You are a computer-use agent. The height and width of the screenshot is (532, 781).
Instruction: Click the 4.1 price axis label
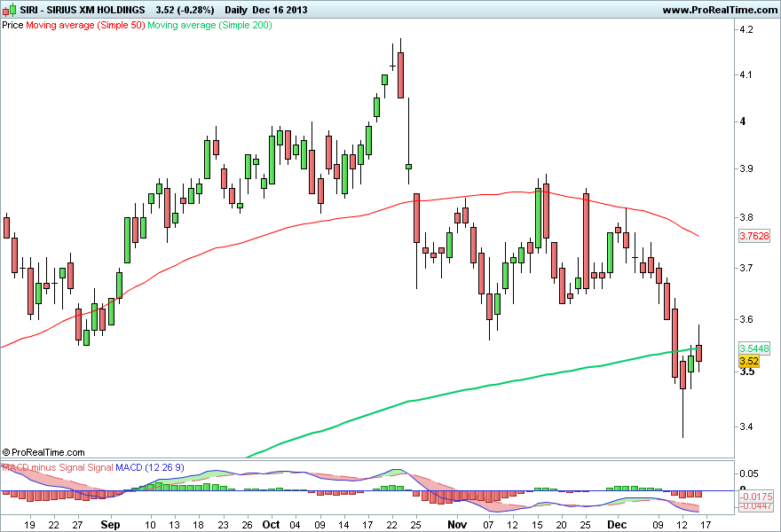[746, 74]
